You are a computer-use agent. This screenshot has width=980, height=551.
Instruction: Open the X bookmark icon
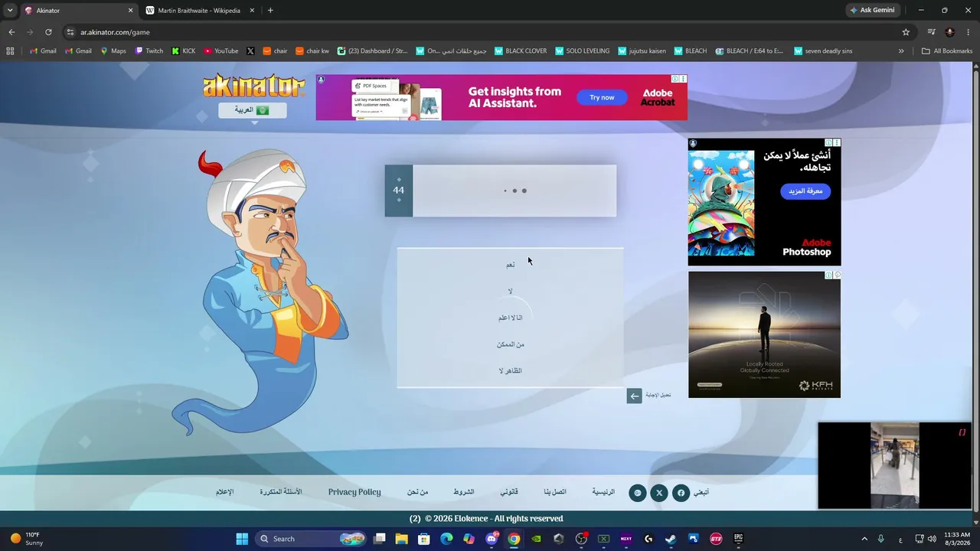[x=250, y=51]
